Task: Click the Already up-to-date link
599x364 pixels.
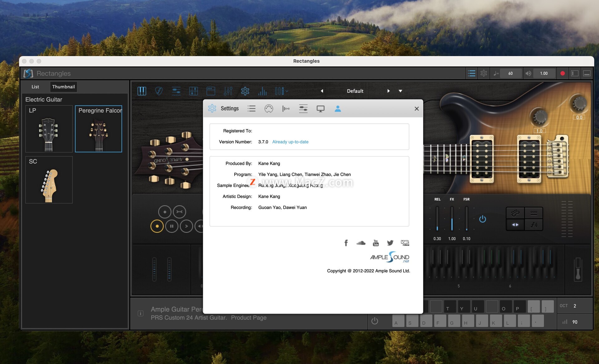Action: pyautogui.click(x=290, y=142)
